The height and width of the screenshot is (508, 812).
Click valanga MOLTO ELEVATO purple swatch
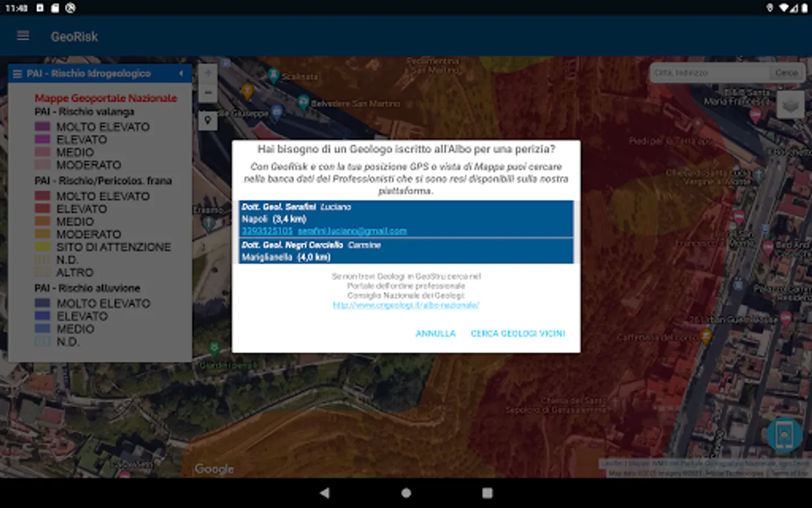click(43, 127)
